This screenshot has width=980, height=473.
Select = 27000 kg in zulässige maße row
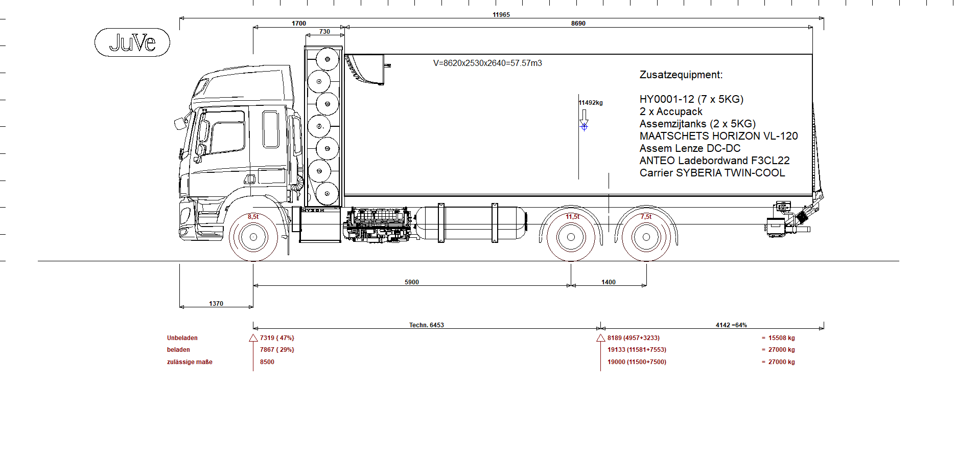[778, 362]
